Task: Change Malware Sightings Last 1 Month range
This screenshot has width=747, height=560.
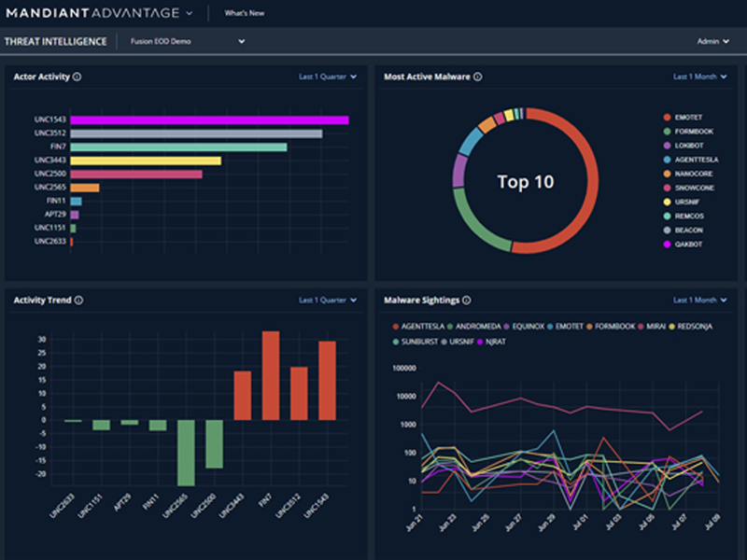Action: tap(699, 300)
